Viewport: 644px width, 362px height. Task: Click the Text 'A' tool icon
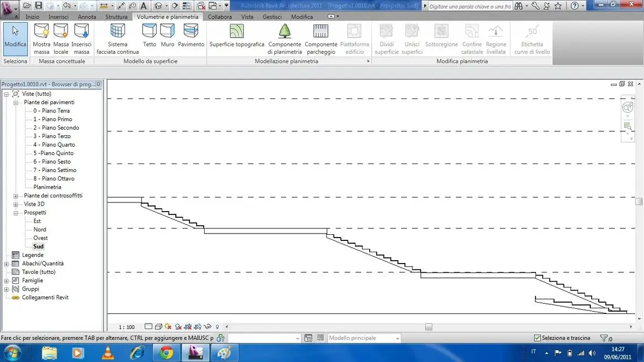[144, 6]
